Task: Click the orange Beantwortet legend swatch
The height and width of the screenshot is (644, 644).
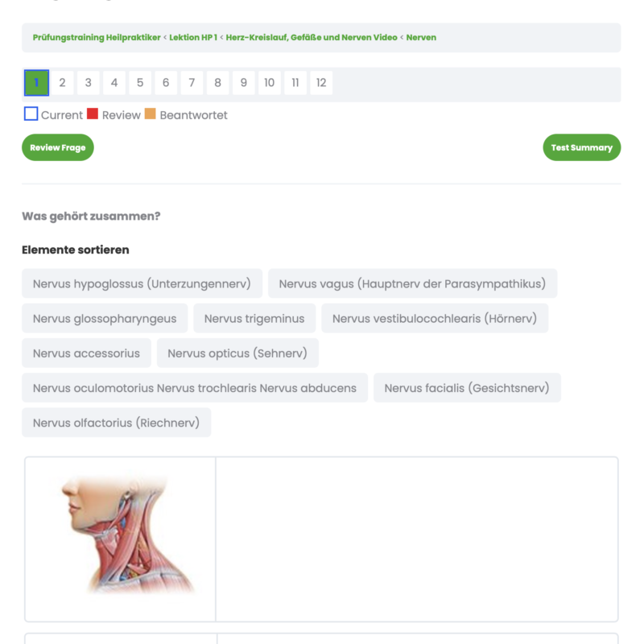Action: (151, 114)
